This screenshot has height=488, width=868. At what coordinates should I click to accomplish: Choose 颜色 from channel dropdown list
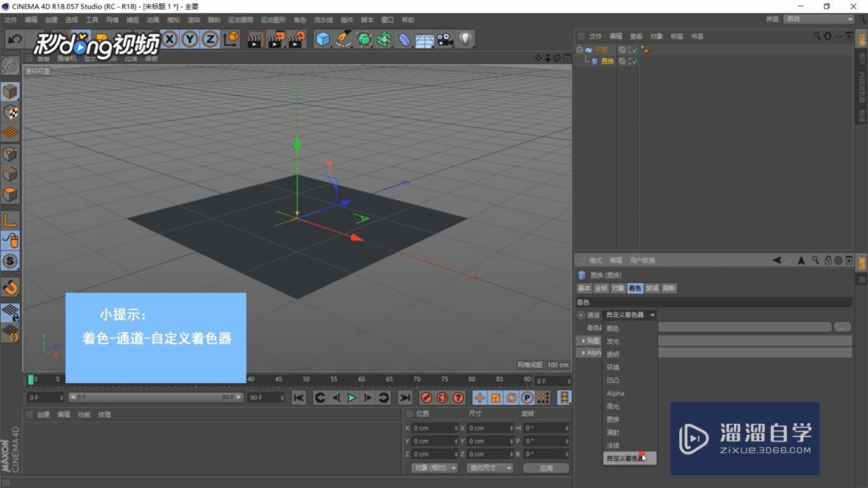coord(613,329)
